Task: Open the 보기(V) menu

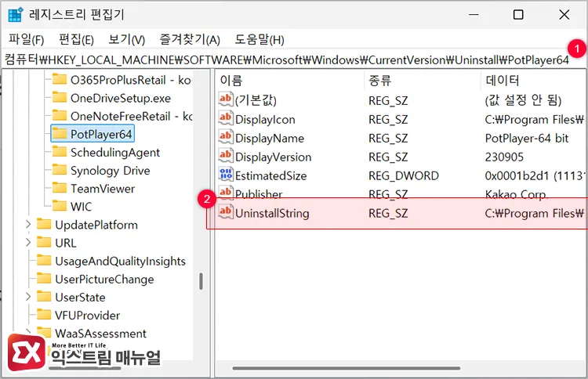Action: (126, 39)
